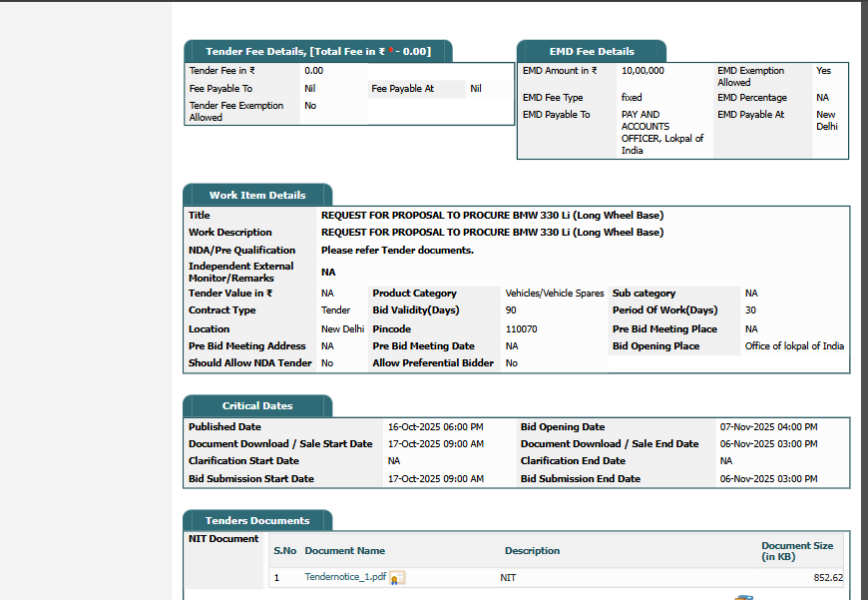Screen dimensions: 868x600
Task: Select Bid Opening Date value 07-Nov-2025 04:00 PM
Action: coord(769,427)
